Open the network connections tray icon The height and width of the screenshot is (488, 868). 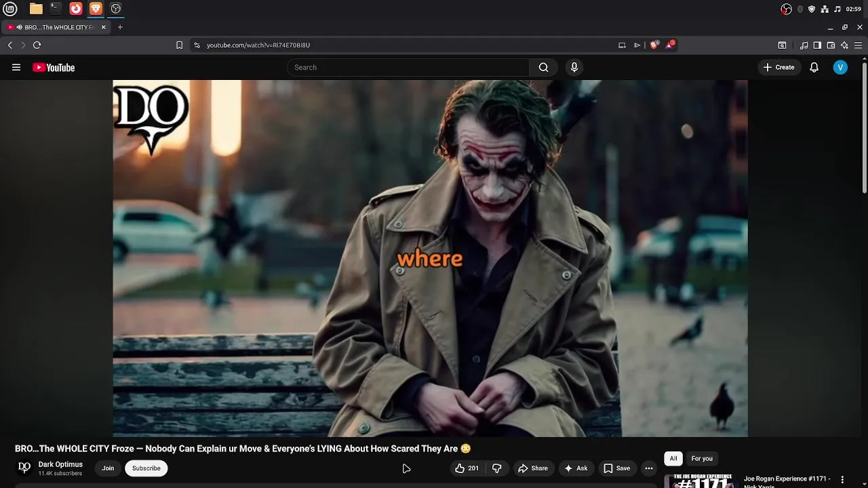point(825,9)
